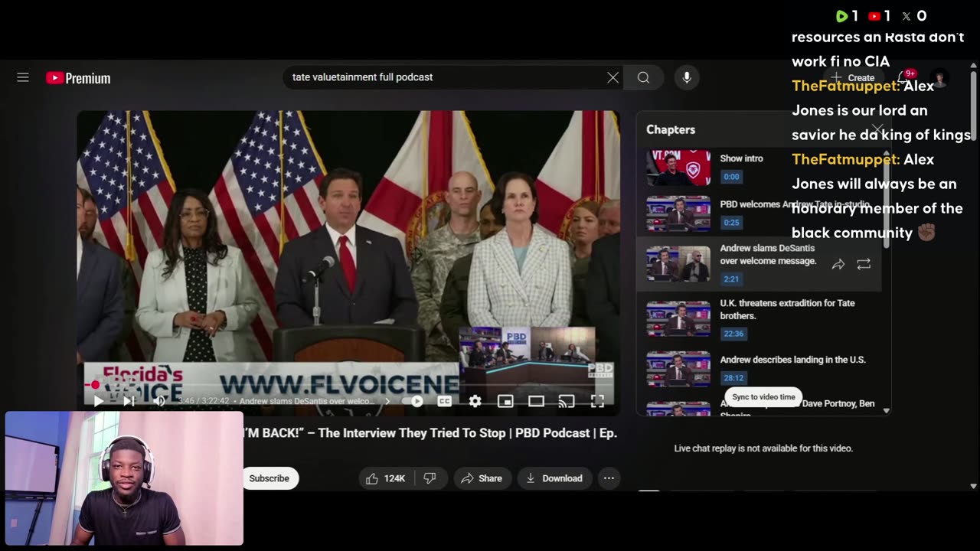Open more actions three-dot menu
The height and width of the screenshot is (551, 980).
point(609,478)
